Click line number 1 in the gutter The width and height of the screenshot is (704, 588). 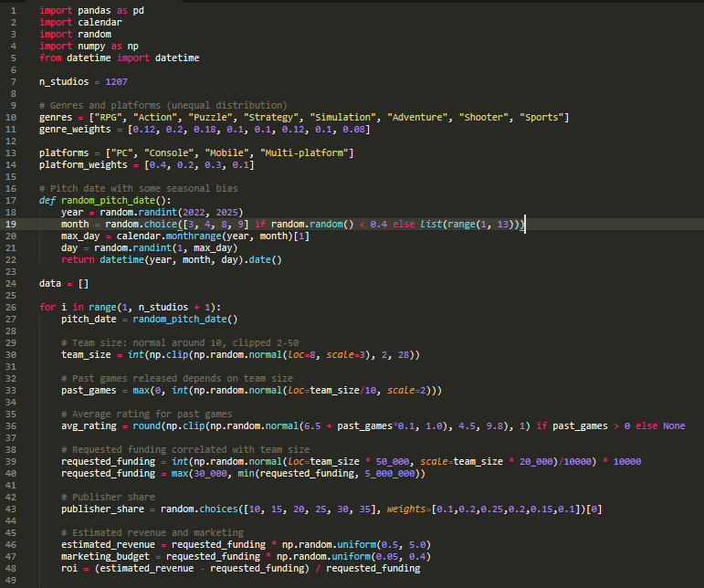click(12, 10)
